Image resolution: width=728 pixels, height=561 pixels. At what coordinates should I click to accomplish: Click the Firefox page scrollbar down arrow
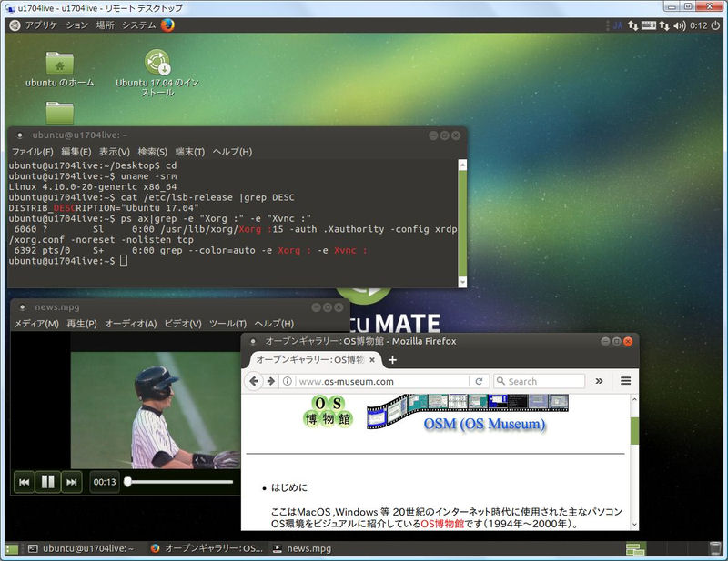pos(634,525)
